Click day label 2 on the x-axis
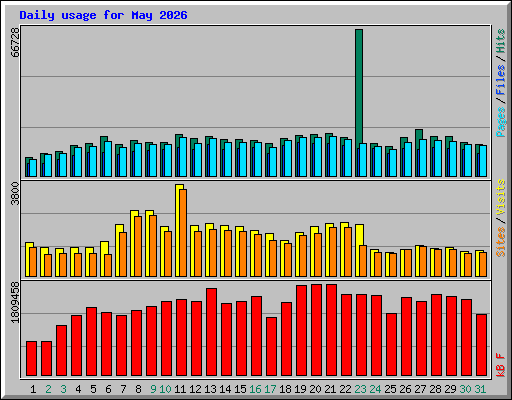 tap(48, 389)
